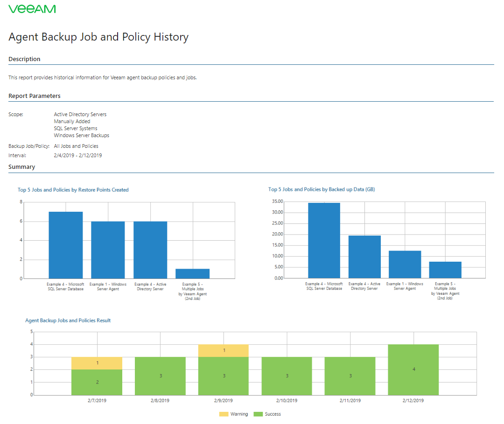504x424 pixels.
Task: Select the Windows Server Agent bar in the Restore Points chart
Action: click(108, 250)
